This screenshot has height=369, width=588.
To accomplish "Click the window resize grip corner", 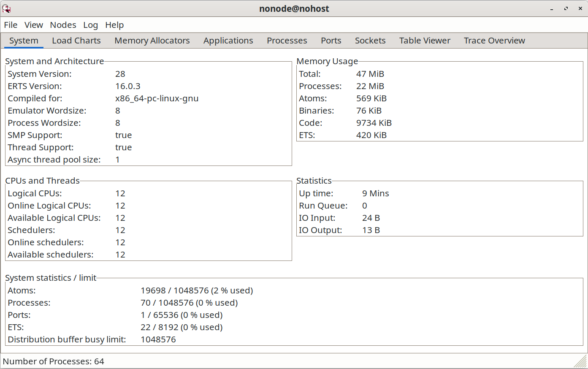I will pyautogui.click(x=581, y=362).
